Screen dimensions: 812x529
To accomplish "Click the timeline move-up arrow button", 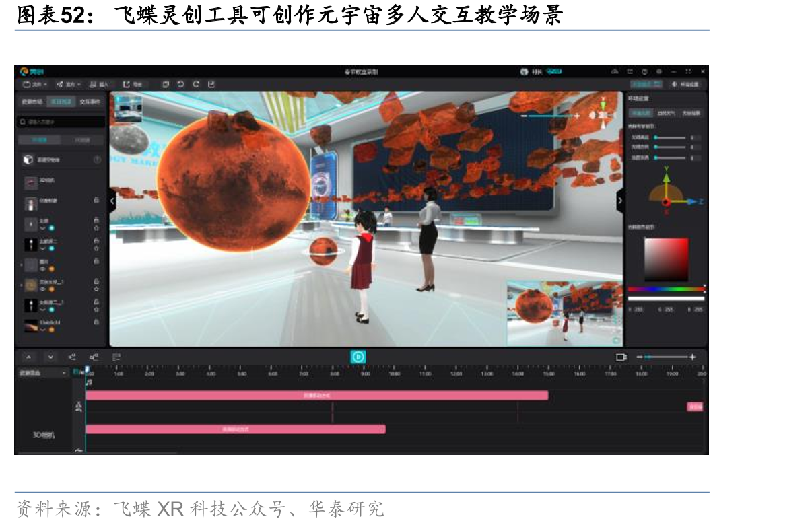I will click(28, 357).
